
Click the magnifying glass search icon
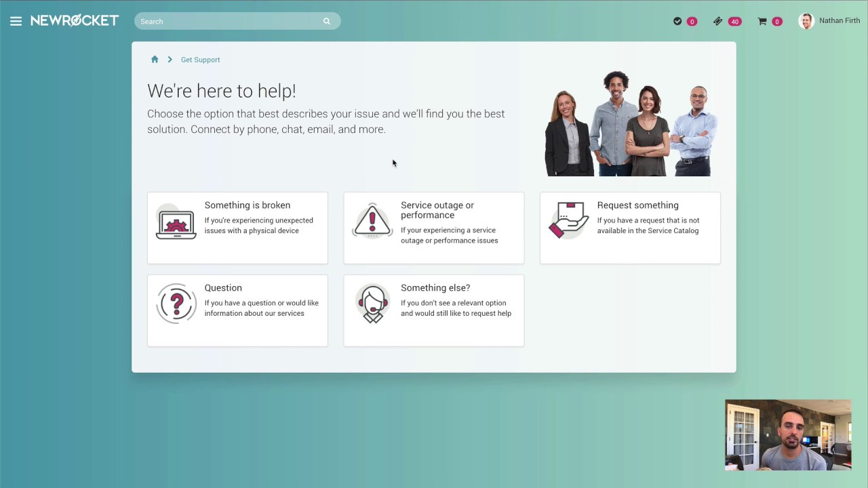point(326,21)
